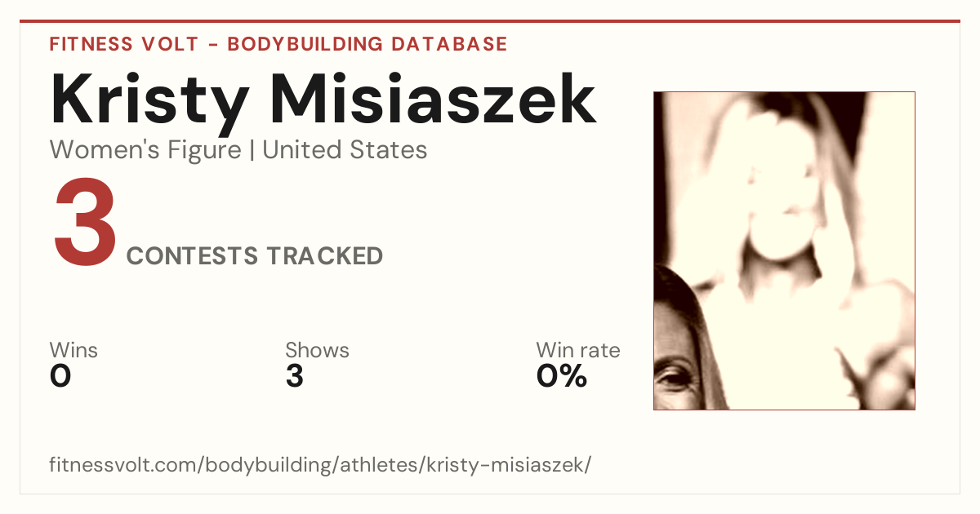Click the large red number 3
The height and width of the screenshot is (514, 980).
point(85,224)
